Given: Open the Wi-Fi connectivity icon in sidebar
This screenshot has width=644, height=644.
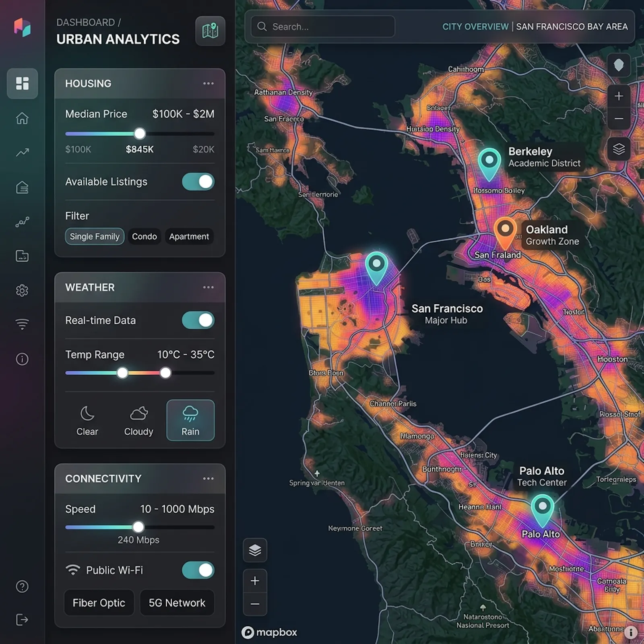Looking at the screenshot, I should coord(22,324).
